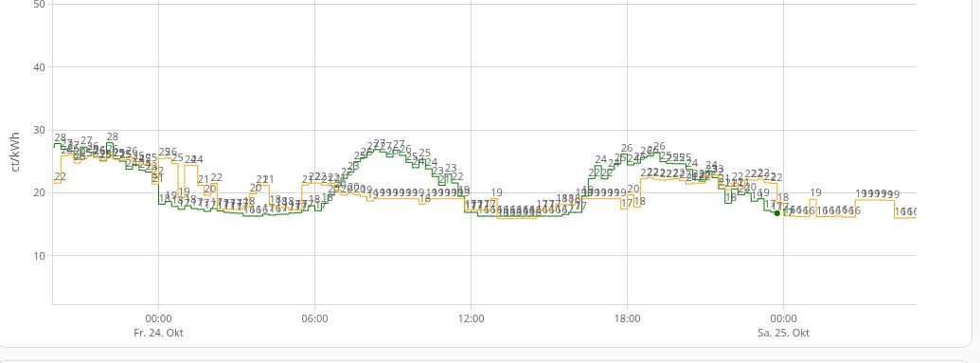The height and width of the screenshot is (363, 980).
Task: Click the ct/kWh y-axis title
Action: (x=15, y=152)
